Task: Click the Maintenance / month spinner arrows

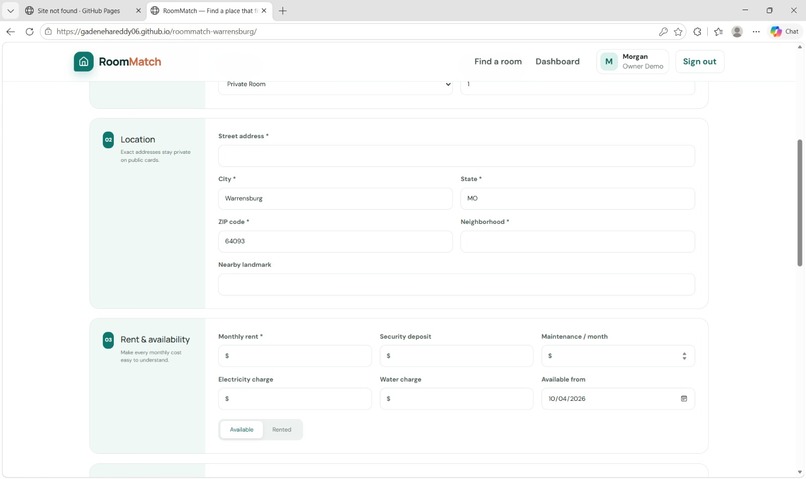Action: click(x=684, y=356)
